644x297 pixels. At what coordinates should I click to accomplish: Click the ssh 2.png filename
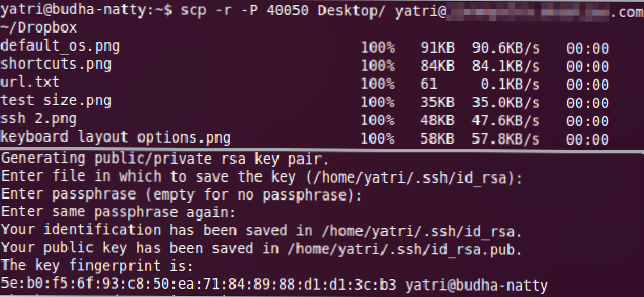38,119
